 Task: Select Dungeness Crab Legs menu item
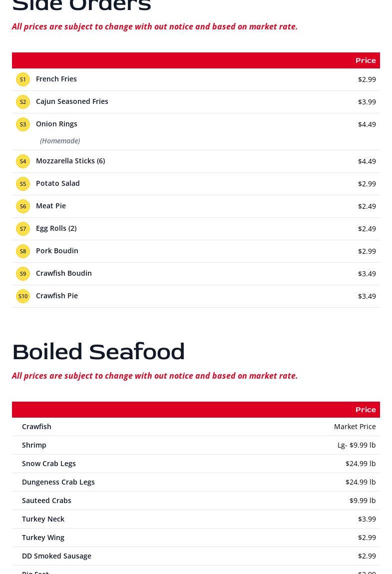(x=58, y=482)
